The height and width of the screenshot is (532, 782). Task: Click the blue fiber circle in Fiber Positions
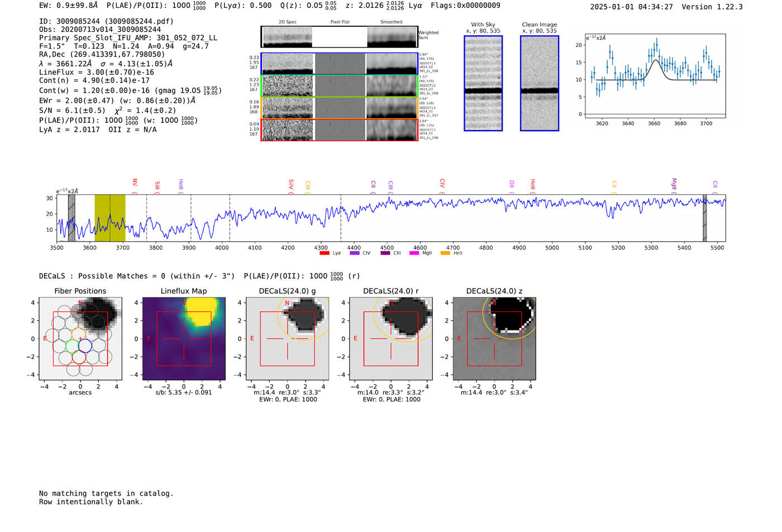(x=85, y=346)
